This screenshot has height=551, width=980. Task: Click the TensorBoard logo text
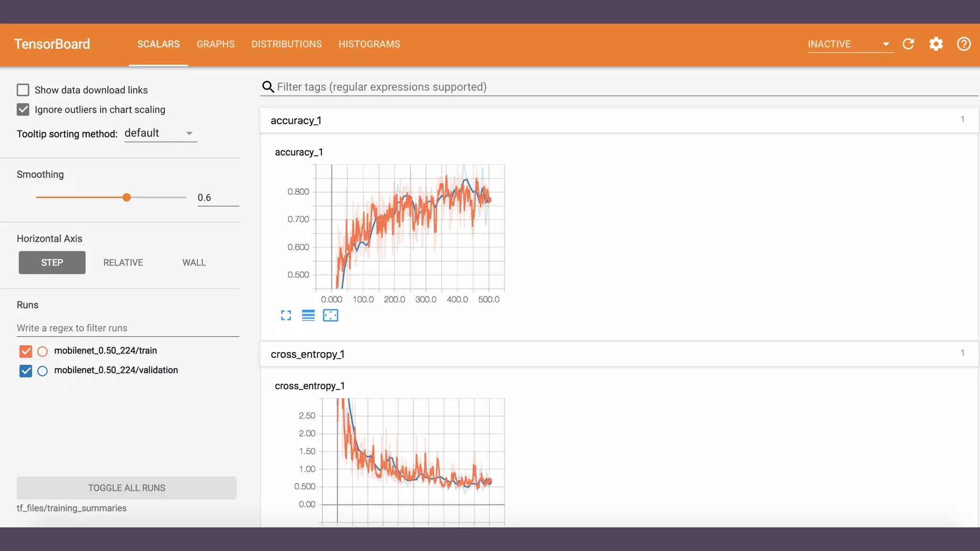point(52,44)
